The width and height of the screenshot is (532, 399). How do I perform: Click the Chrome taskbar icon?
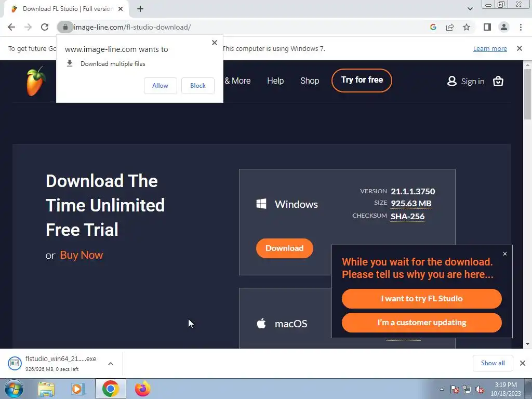[110, 389]
